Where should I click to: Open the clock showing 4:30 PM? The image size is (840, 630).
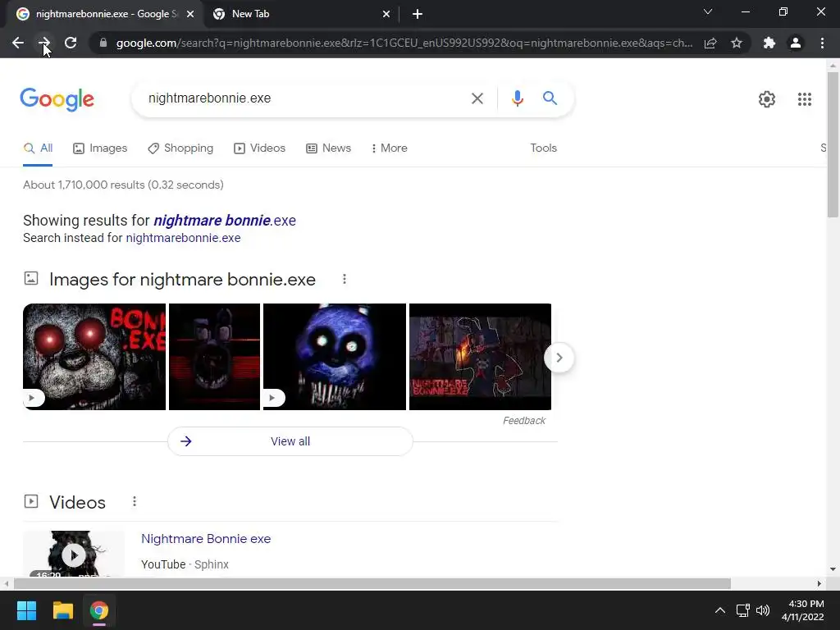click(802, 610)
